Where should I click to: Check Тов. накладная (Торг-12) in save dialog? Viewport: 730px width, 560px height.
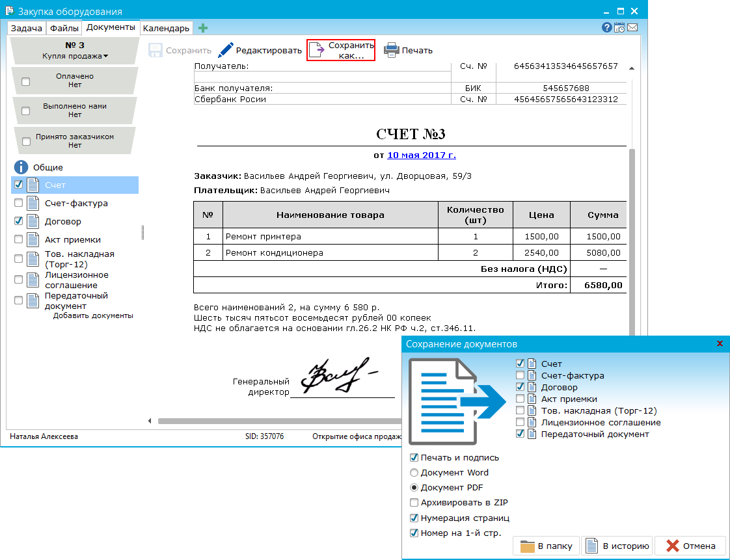520,410
